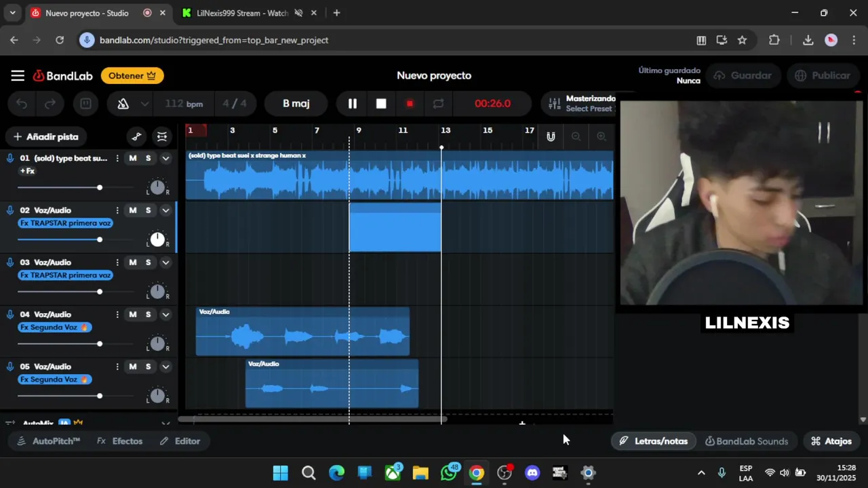This screenshot has width=868, height=488.
Task: Open Atajos shortcuts panel
Action: point(831,441)
